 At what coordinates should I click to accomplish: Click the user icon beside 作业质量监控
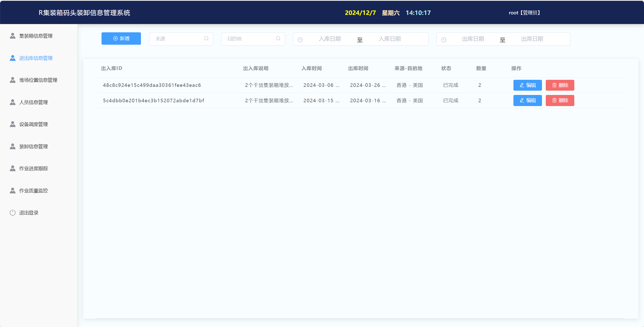coord(13,191)
